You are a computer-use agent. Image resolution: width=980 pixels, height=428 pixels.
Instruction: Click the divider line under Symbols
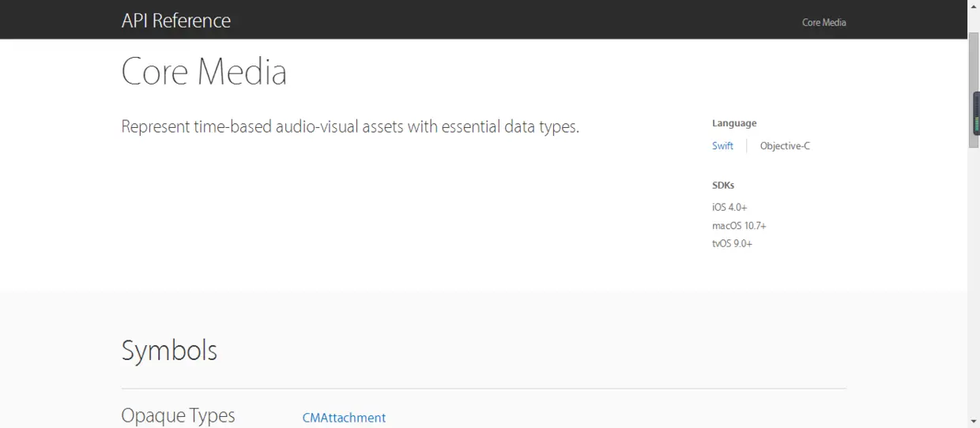[484, 389]
